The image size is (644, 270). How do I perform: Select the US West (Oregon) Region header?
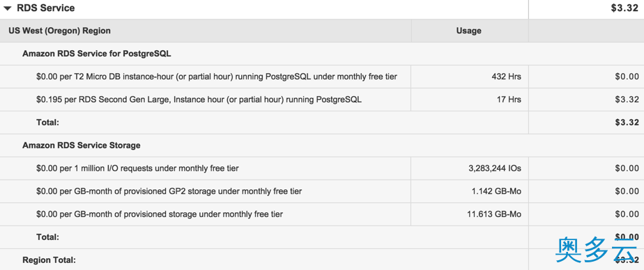point(59,31)
